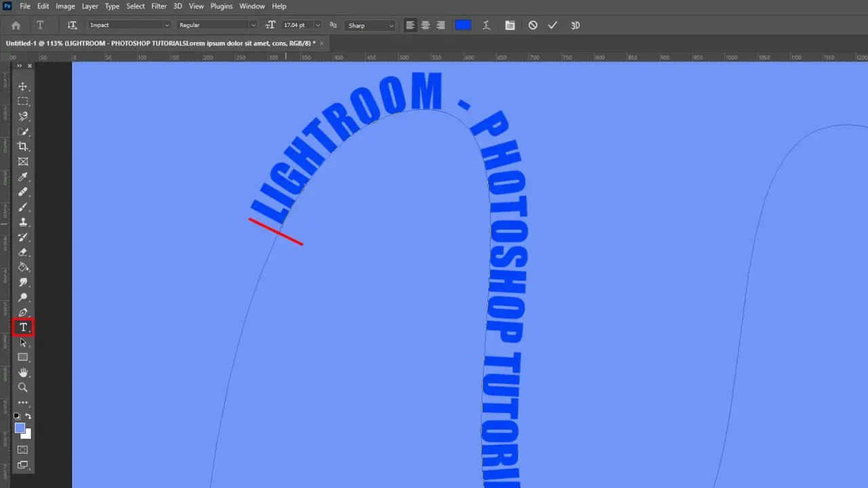Select the Hand tool
Viewport: 868px width, 488px height.
coord(23,372)
